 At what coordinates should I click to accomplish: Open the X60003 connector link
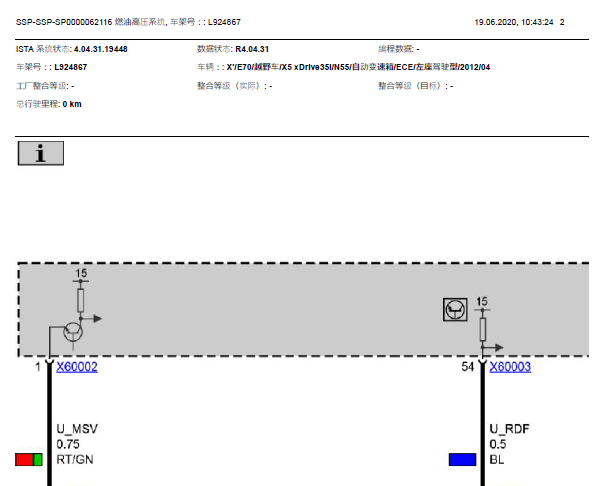[510, 367]
